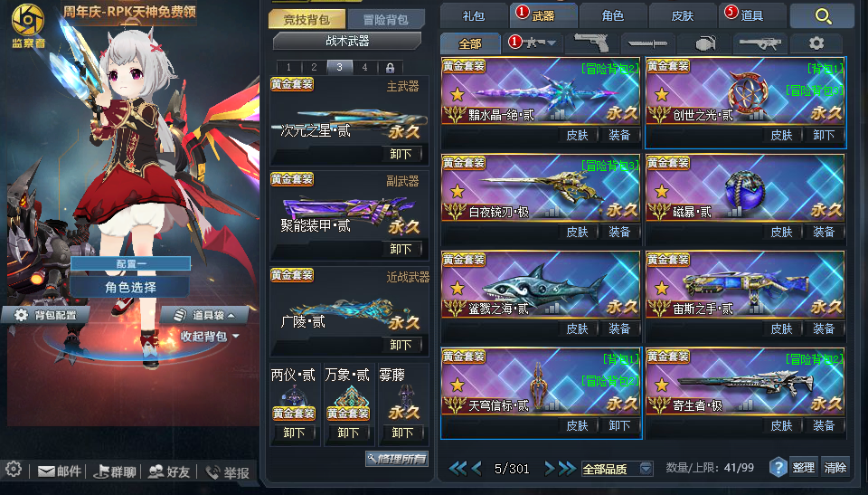868x495 pixels.
Task: Click the gear filter icon in weapon row
Action: coord(816,43)
